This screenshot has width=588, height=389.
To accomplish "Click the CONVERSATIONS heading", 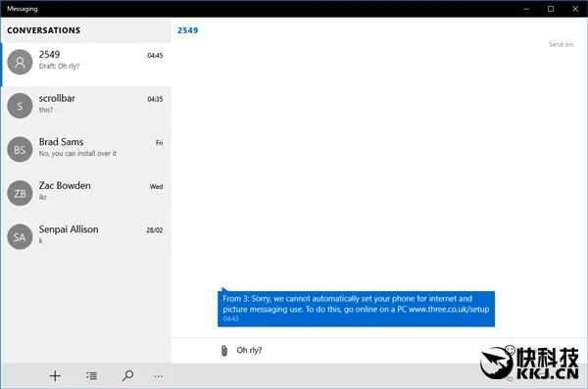I will click(43, 30).
